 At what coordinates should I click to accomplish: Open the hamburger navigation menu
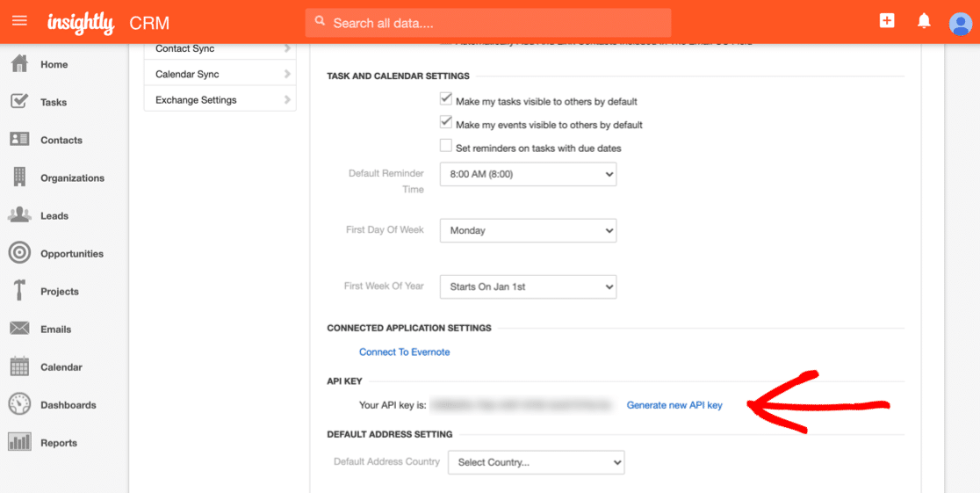point(20,20)
